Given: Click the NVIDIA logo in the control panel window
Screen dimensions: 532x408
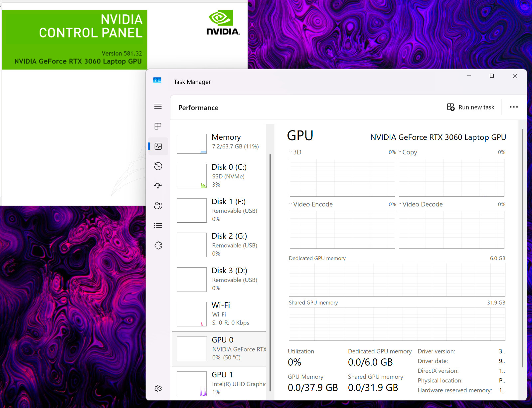Looking at the screenshot, I should pyautogui.click(x=223, y=22).
